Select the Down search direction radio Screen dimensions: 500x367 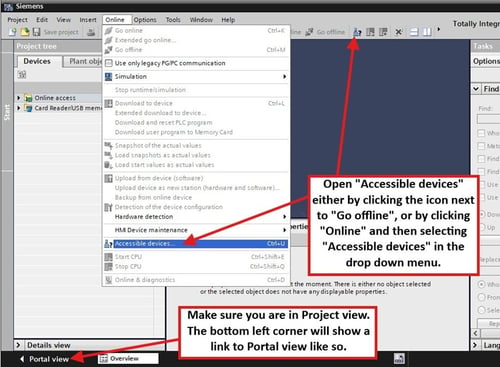click(482, 214)
